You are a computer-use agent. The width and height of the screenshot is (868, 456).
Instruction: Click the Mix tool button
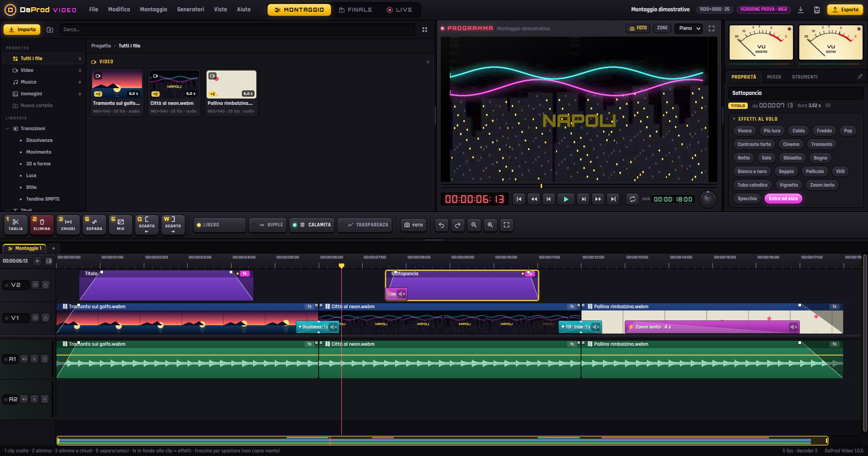tap(121, 225)
